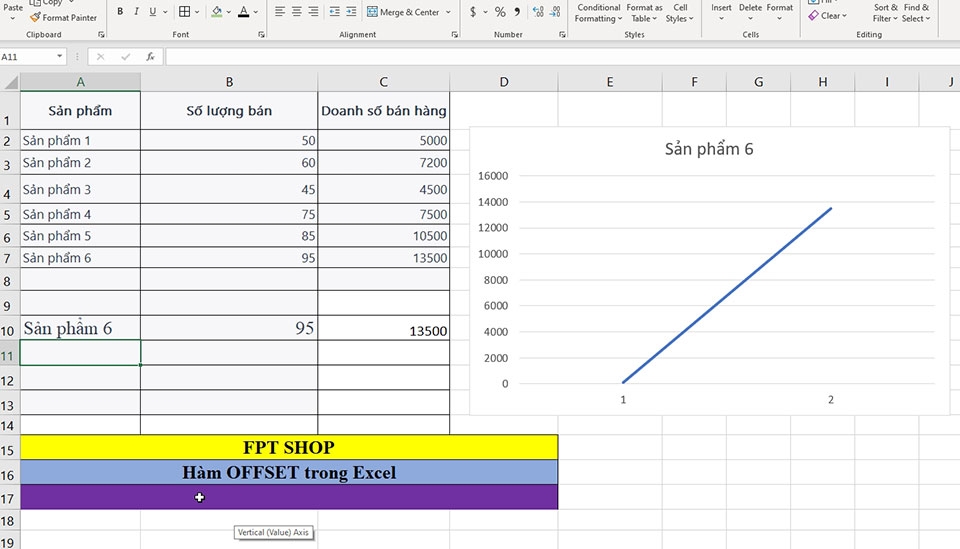Confirm formula entry checkmark icon

(x=126, y=56)
